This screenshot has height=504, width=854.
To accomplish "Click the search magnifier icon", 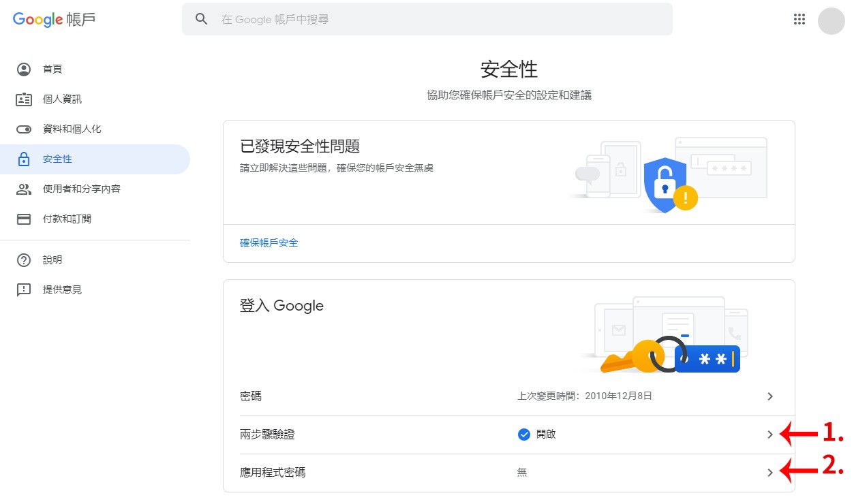I will tap(201, 19).
